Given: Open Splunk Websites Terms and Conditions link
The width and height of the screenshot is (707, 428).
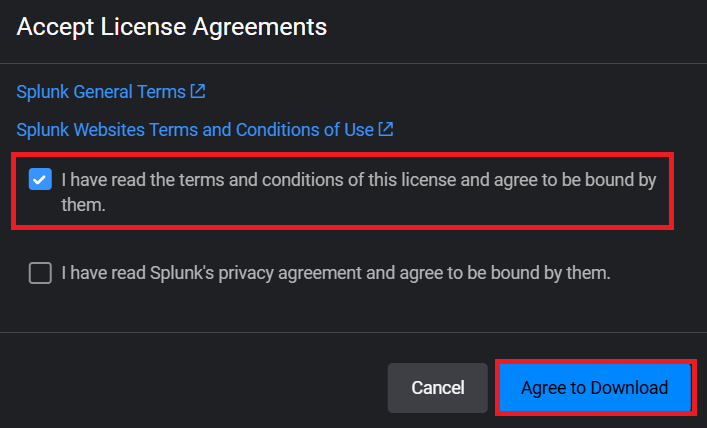Looking at the screenshot, I should click(195, 129).
